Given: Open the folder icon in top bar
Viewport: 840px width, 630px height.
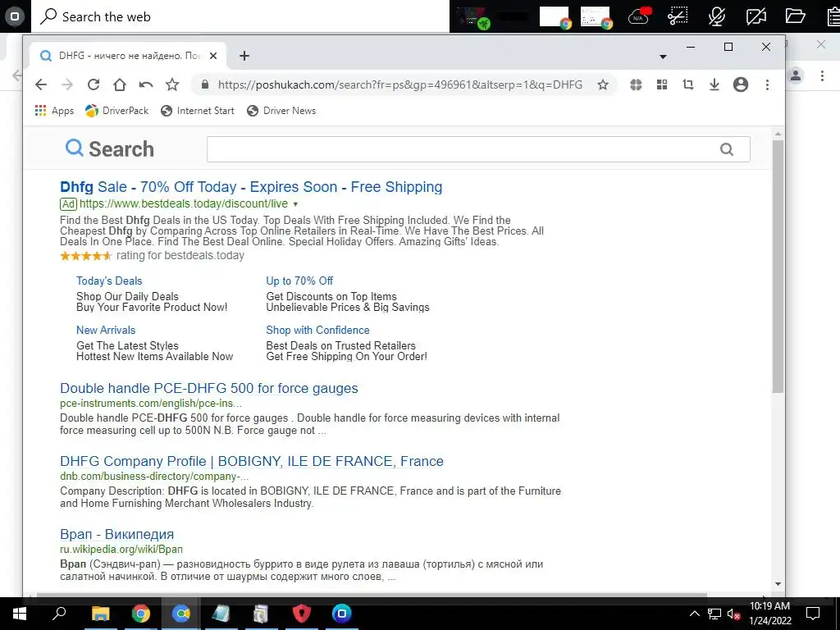Looking at the screenshot, I should (795, 16).
